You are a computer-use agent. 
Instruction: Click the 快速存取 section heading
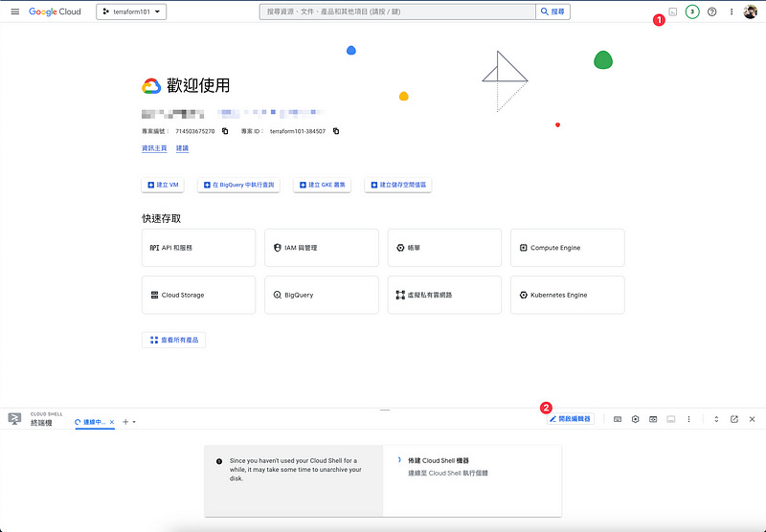161,218
